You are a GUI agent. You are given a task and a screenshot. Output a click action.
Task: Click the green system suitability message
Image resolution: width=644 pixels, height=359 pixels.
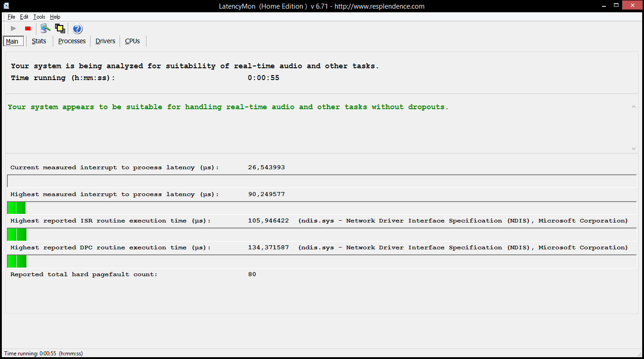(228, 107)
